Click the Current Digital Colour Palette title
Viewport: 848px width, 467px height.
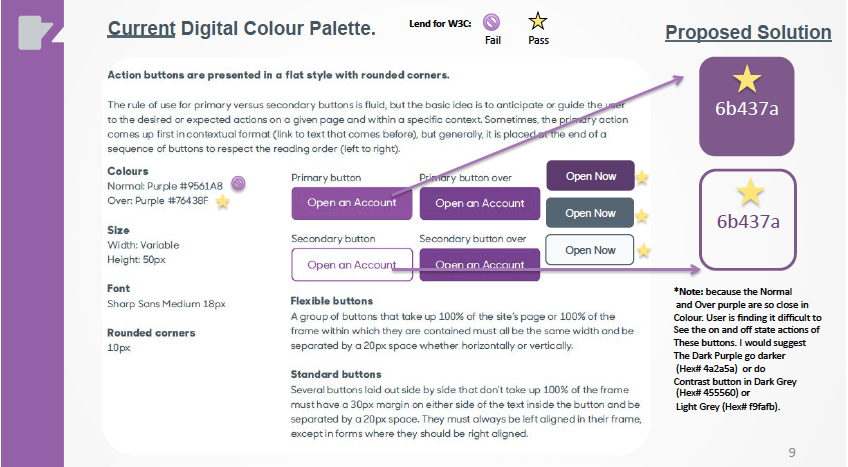241,28
